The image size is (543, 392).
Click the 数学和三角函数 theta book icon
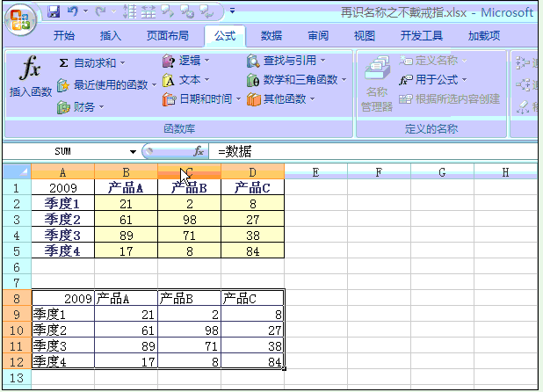[253, 80]
